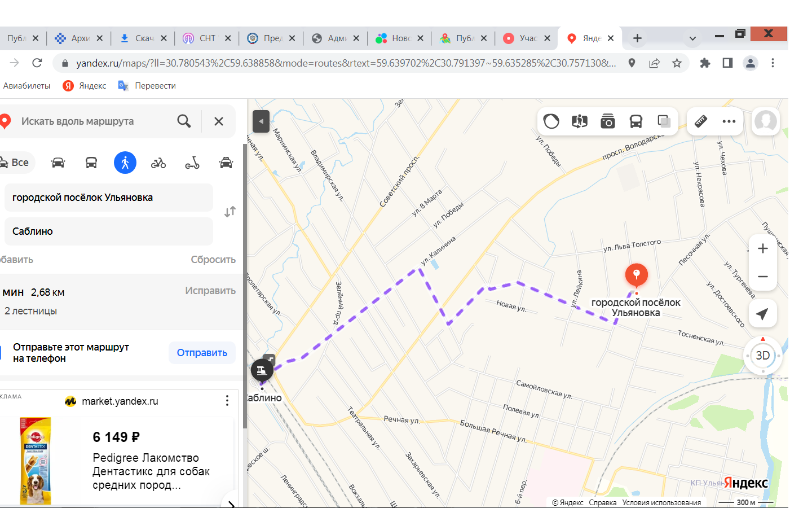Locate my position with the arrow button
Image resolution: width=812 pixels, height=508 pixels.
click(x=762, y=313)
